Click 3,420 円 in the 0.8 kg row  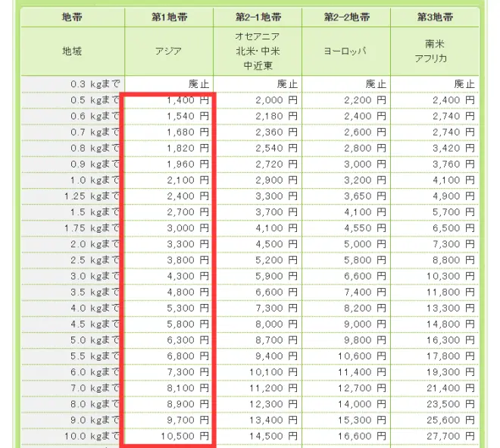454,148
